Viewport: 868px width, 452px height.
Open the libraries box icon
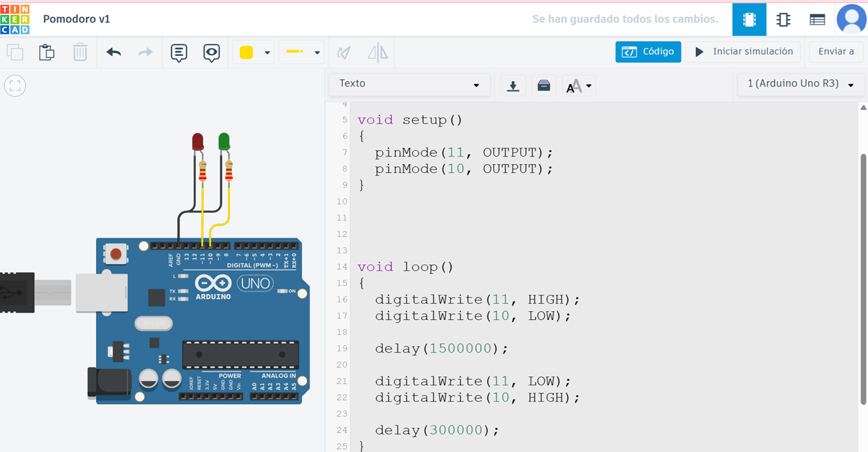pos(544,86)
